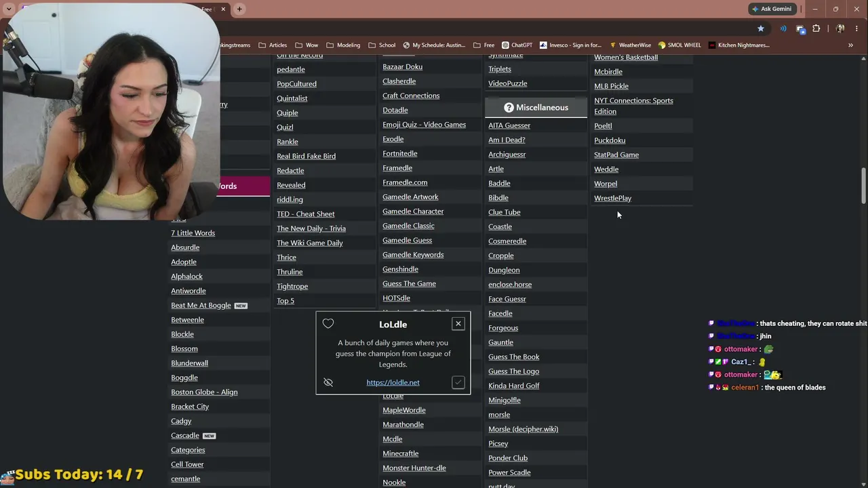This screenshot has height=488, width=868.
Task: Open the Wow bookmark folder
Action: click(x=307, y=45)
